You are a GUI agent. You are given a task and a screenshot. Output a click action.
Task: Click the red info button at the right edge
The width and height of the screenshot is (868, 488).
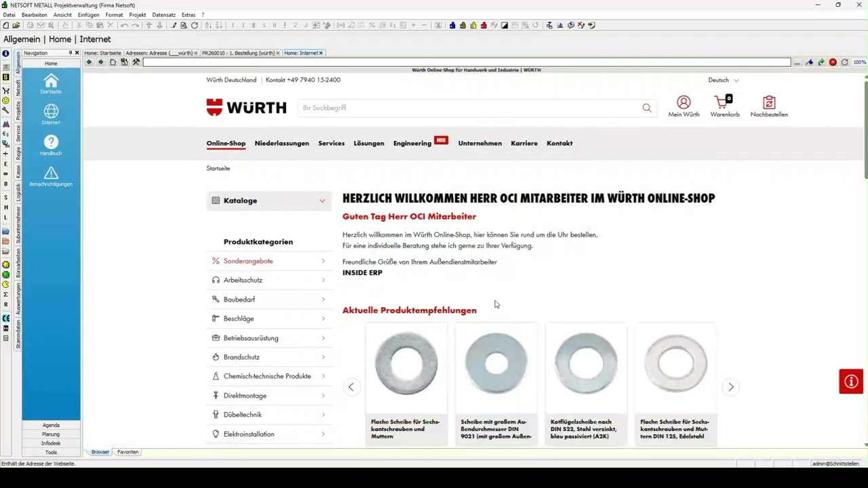850,382
